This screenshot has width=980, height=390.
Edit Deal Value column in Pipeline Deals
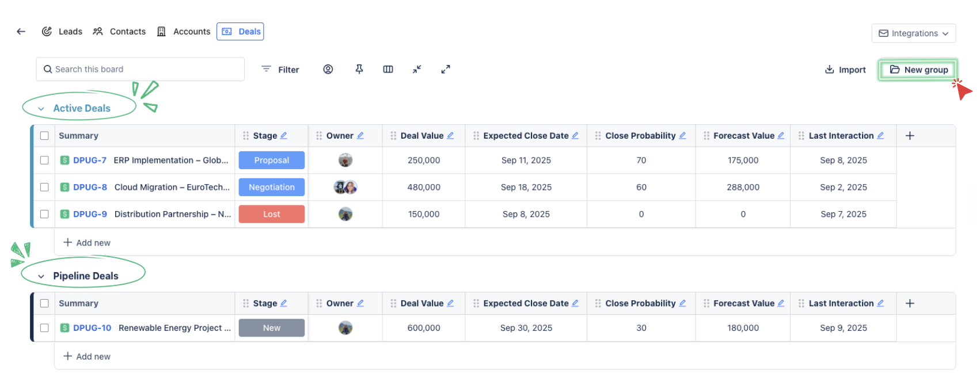point(450,303)
